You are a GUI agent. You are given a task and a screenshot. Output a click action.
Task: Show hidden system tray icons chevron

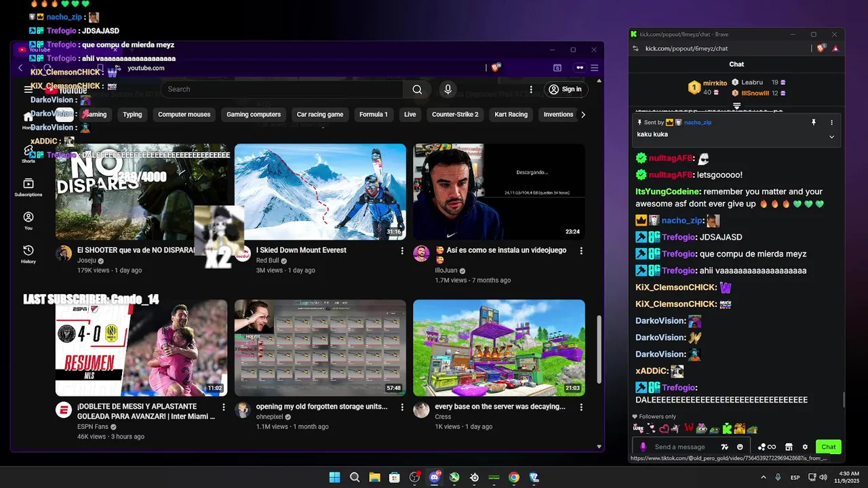tap(764, 477)
